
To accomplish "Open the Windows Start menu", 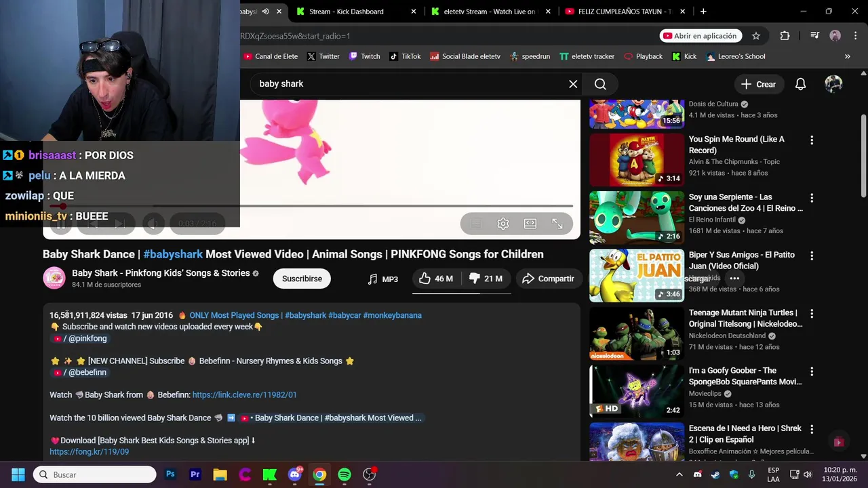I will point(18,474).
